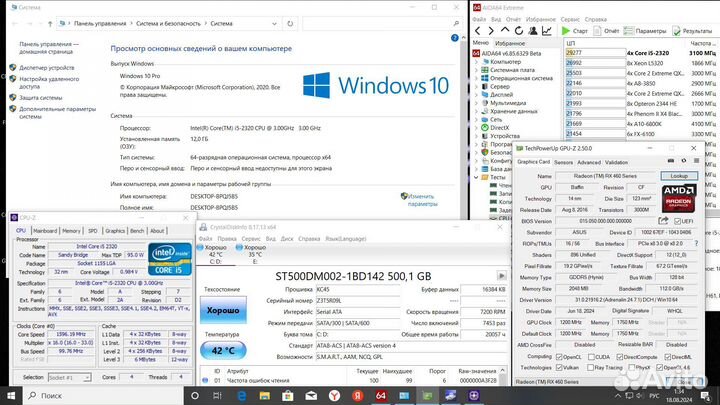This screenshot has height=405, width=720.
Task: Go forward in AIDA64 toolbar
Action: point(491,31)
